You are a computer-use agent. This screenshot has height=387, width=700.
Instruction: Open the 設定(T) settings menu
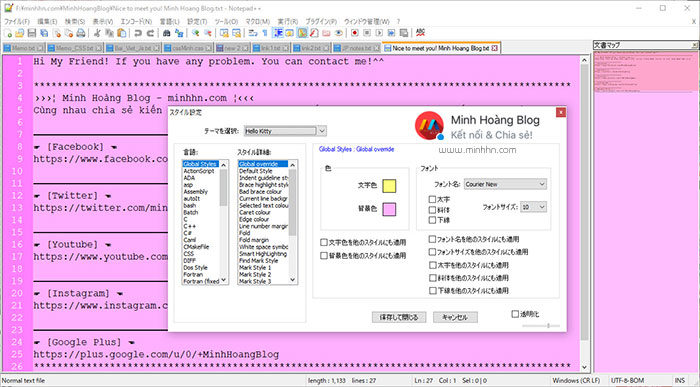coord(196,21)
